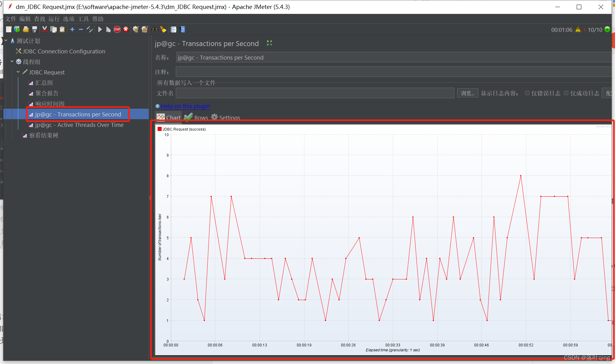Click the binoculars Search icon

point(155,30)
